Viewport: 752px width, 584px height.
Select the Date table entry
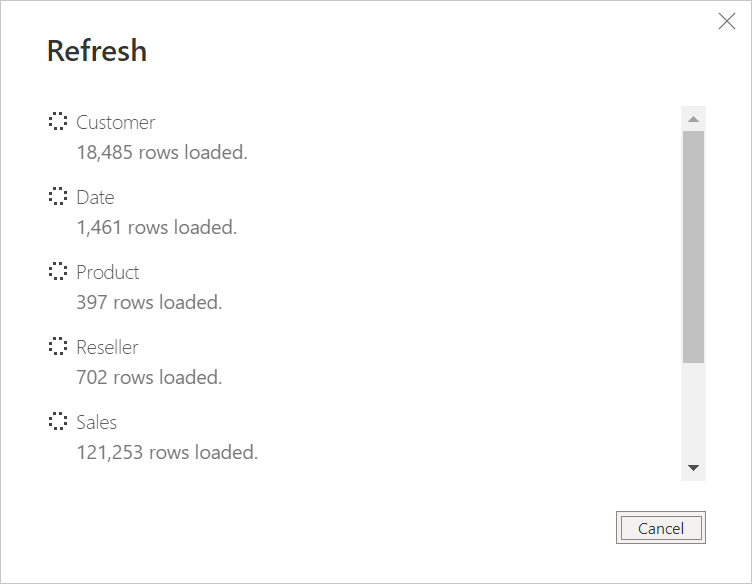(95, 198)
